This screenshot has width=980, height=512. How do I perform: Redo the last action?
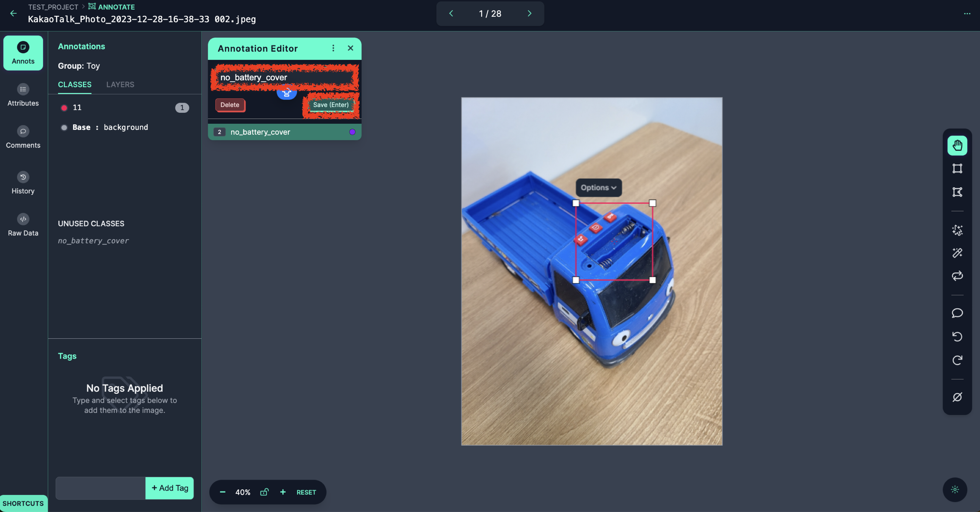(957, 360)
